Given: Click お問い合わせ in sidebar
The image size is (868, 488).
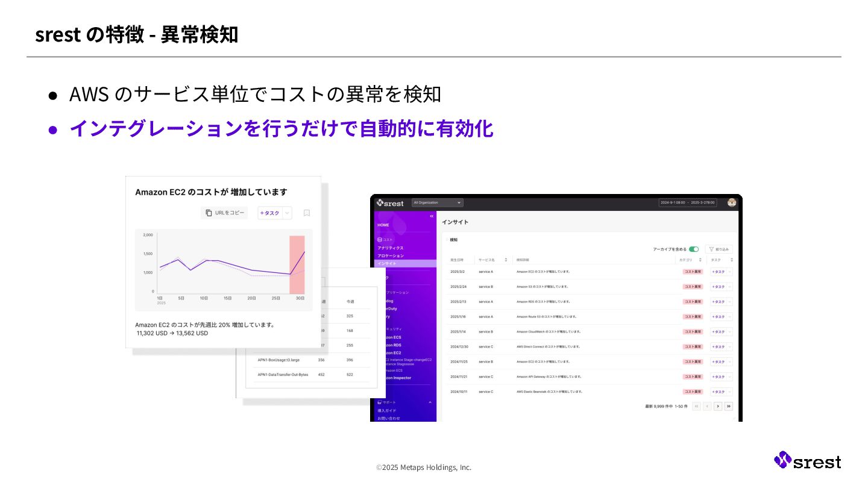Looking at the screenshot, I should 389,418.
